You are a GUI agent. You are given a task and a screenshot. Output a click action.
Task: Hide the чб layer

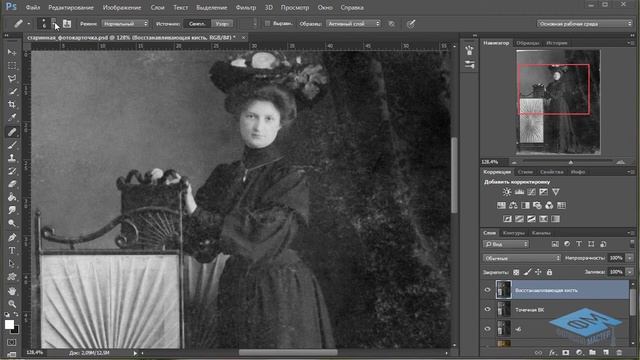487,329
